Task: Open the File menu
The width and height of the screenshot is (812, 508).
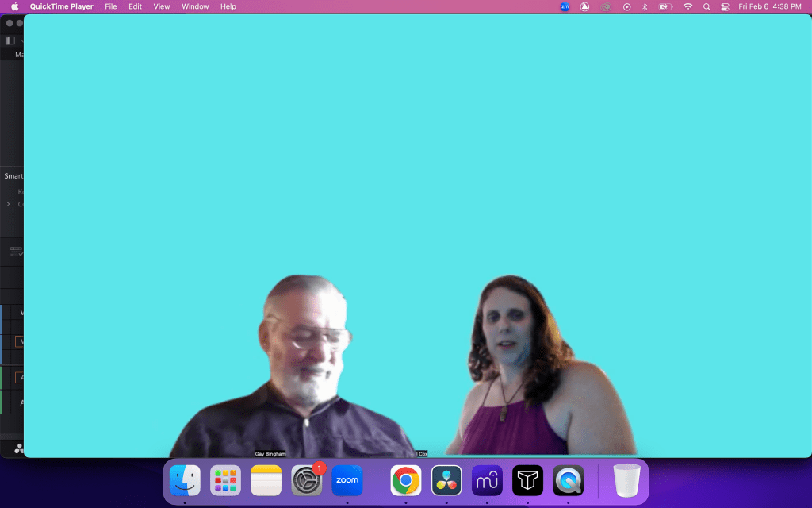Action: coord(111,6)
